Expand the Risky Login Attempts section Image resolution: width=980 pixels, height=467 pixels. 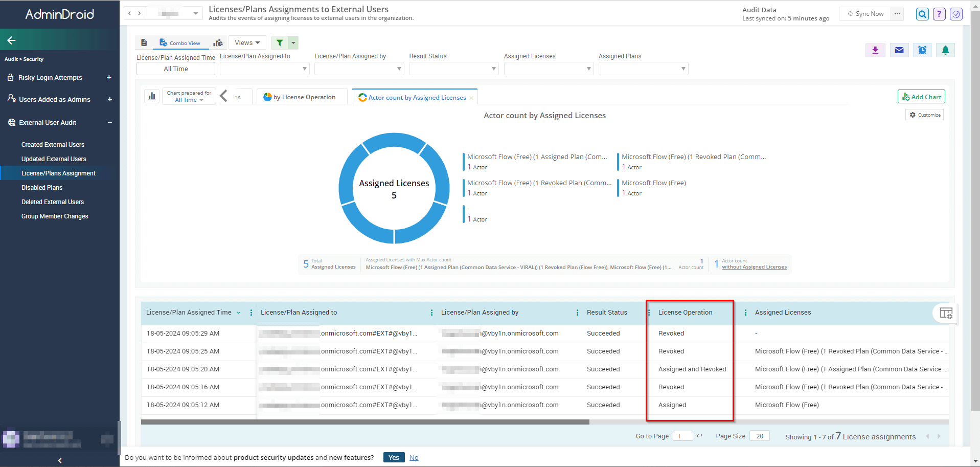[109, 78]
